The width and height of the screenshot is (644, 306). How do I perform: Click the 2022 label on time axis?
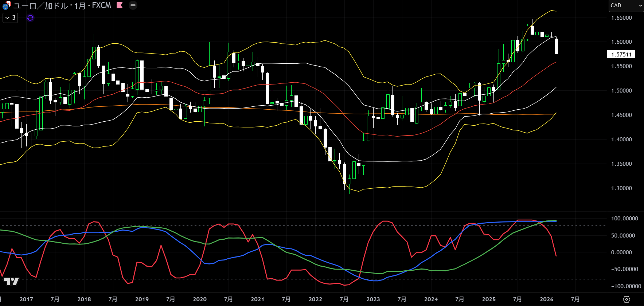coord(315,299)
